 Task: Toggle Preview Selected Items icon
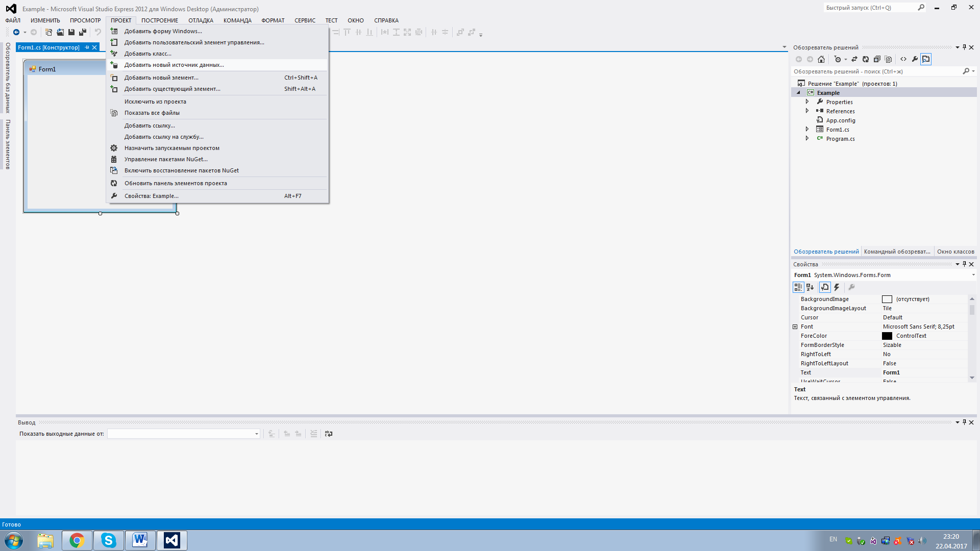pyautogui.click(x=926, y=59)
